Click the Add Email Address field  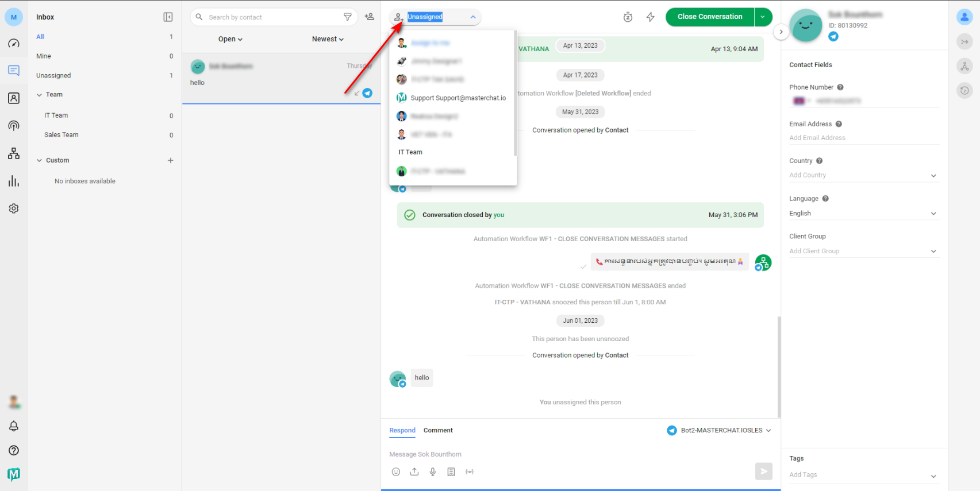tap(864, 138)
